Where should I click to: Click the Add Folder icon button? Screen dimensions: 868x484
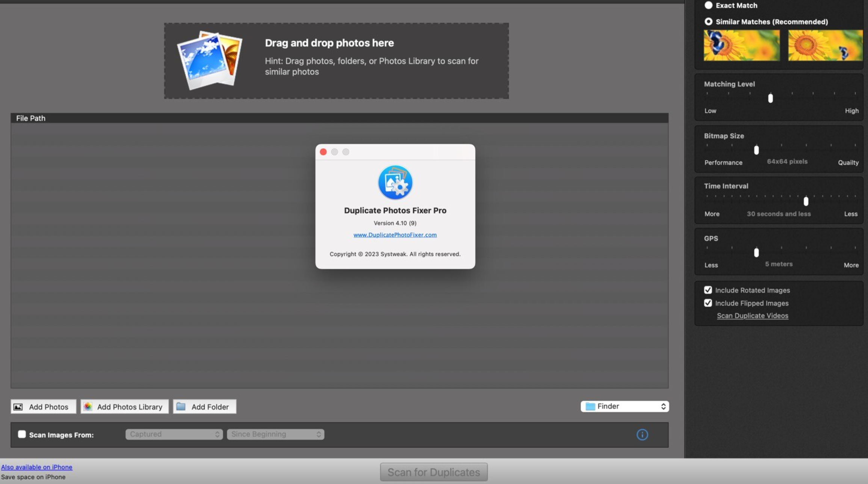(x=181, y=406)
